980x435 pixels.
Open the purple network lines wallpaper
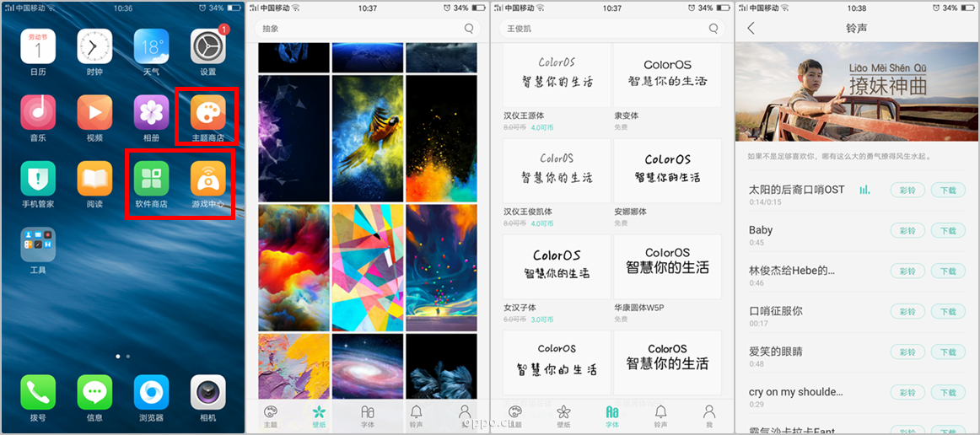[x=293, y=138]
